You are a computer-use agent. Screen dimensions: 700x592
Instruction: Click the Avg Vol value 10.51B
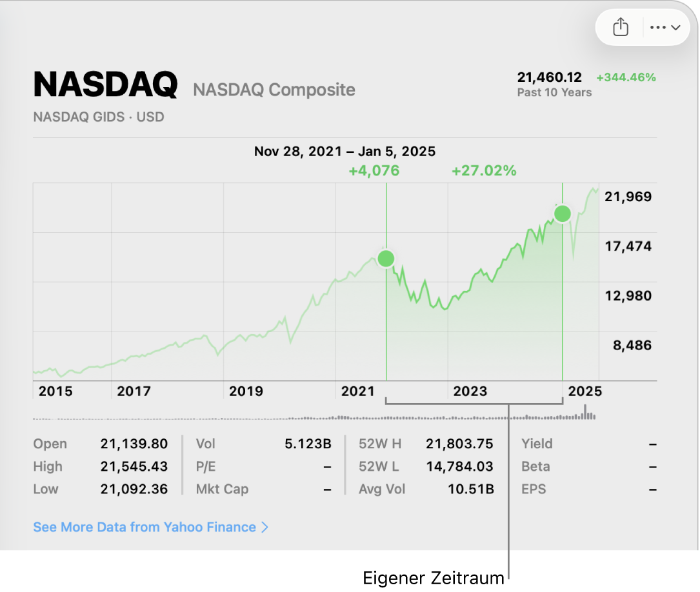coord(471,489)
